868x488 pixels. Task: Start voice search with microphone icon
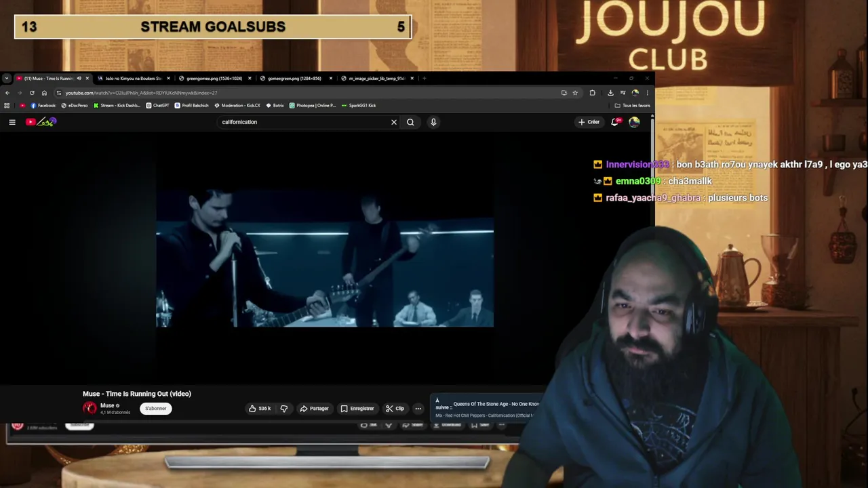click(433, 122)
